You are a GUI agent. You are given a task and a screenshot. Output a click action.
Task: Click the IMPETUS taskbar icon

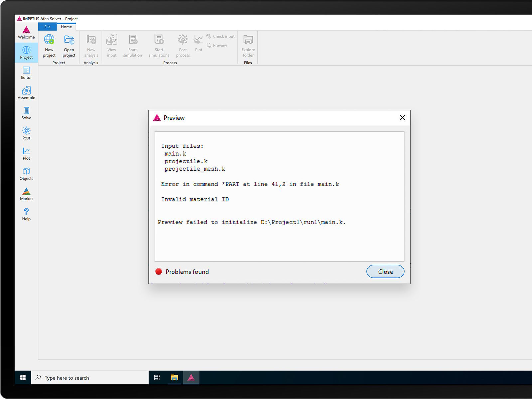coord(191,378)
